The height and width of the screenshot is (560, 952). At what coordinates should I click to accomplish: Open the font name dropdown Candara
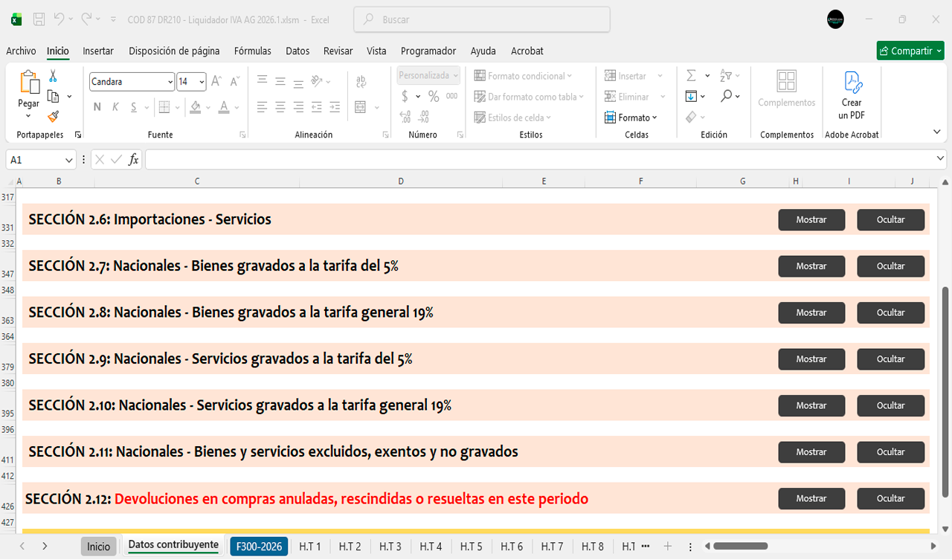170,82
